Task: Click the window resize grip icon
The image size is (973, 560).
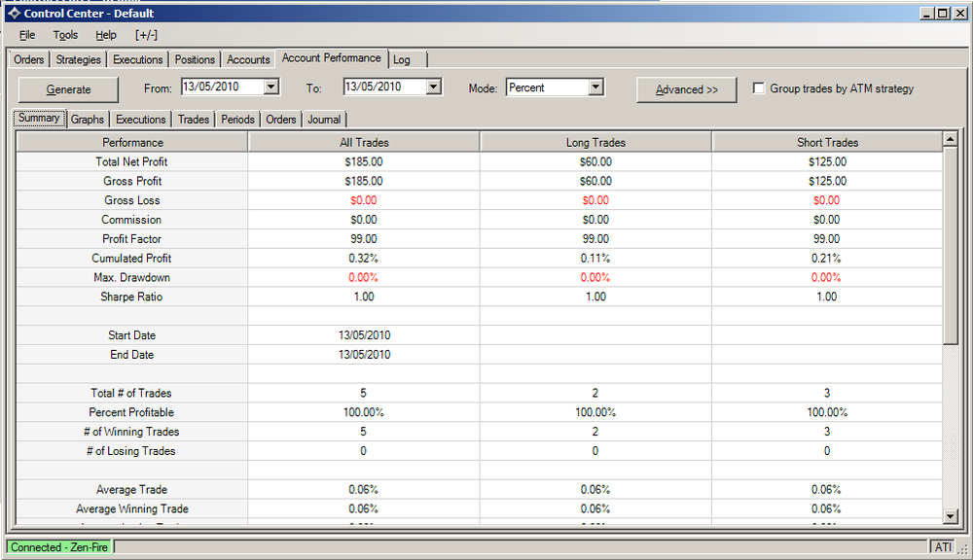Action: click(x=962, y=548)
